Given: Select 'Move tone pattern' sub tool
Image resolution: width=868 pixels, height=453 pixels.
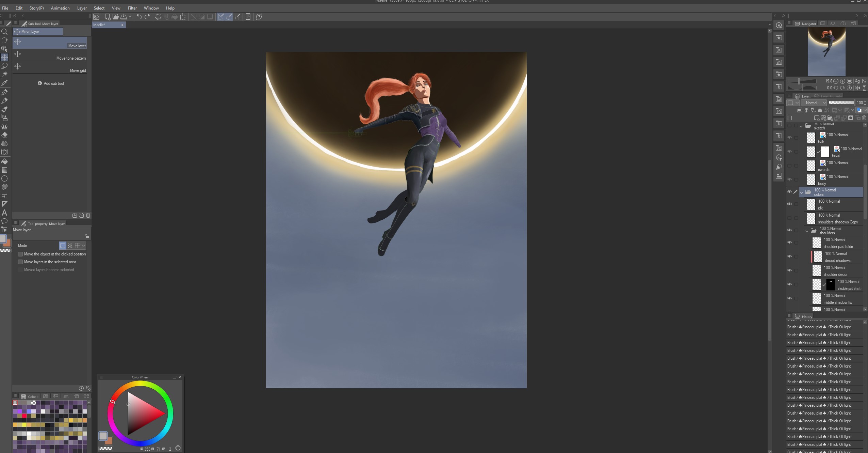Looking at the screenshot, I should [x=50, y=56].
